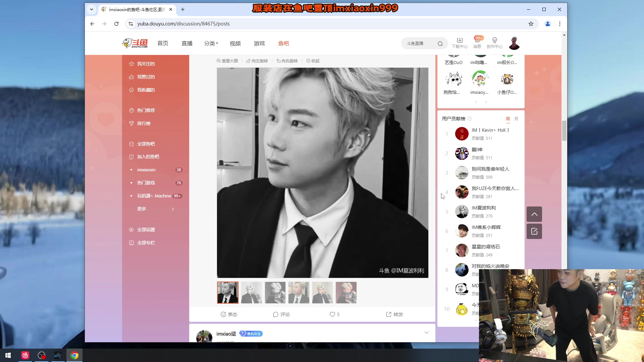The height and width of the screenshot is (362, 644).
Task: Open the 表态 reaction picker
Action: click(229, 314)
